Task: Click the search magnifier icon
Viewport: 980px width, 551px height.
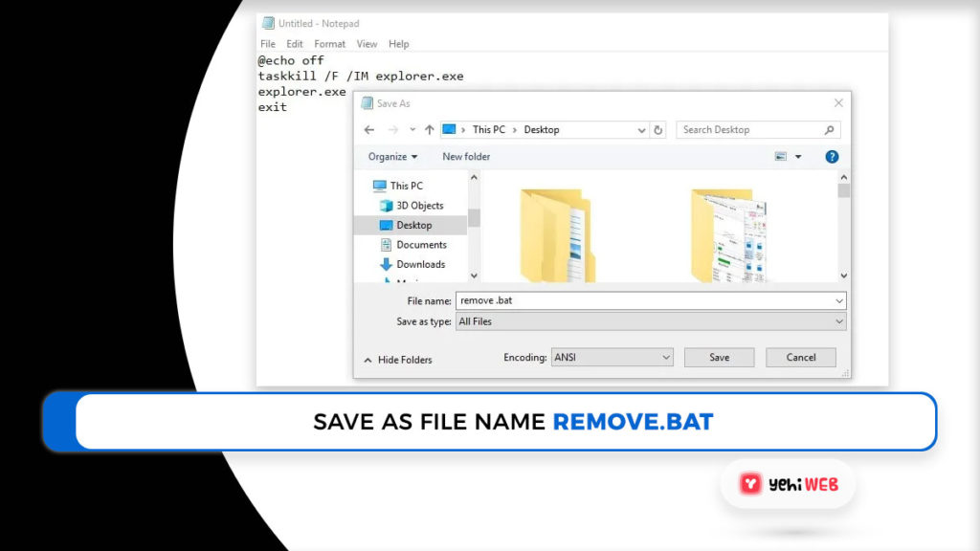Action: click(x=829, y=130)
